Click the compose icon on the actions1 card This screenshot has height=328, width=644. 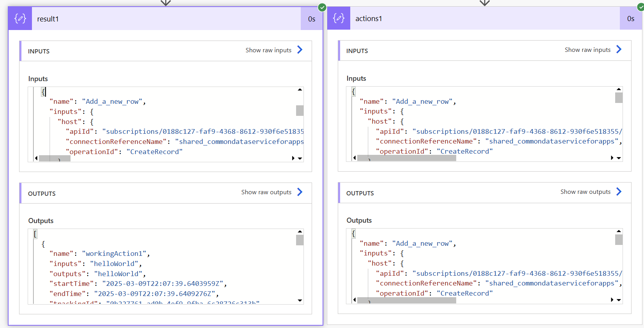pos(339,18)
